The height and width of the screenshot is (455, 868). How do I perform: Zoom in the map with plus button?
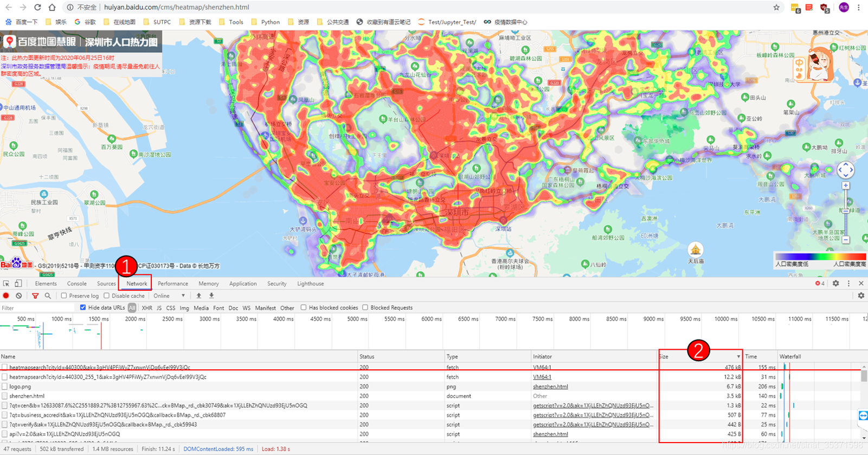846,185
